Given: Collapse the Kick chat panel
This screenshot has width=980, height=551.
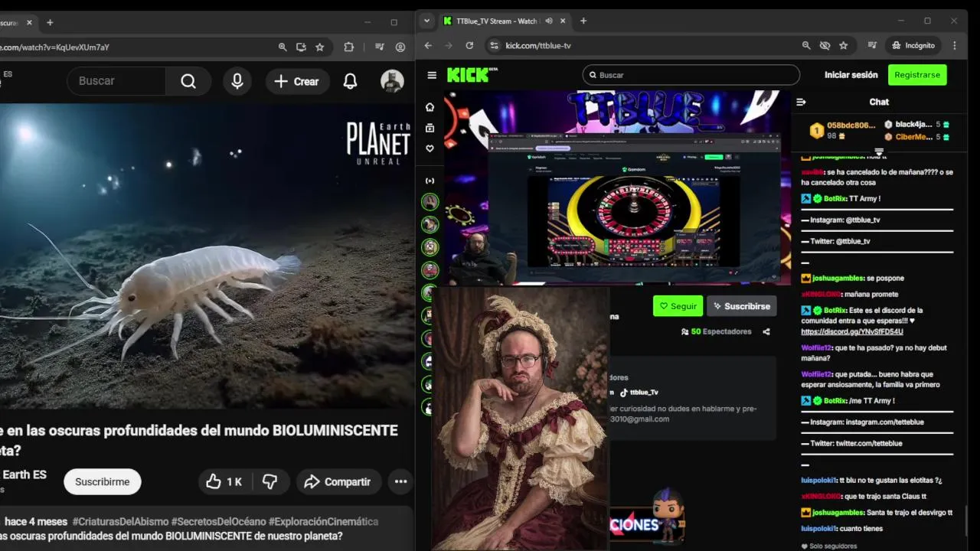Looking at the screenshot, I should (801, 102).
